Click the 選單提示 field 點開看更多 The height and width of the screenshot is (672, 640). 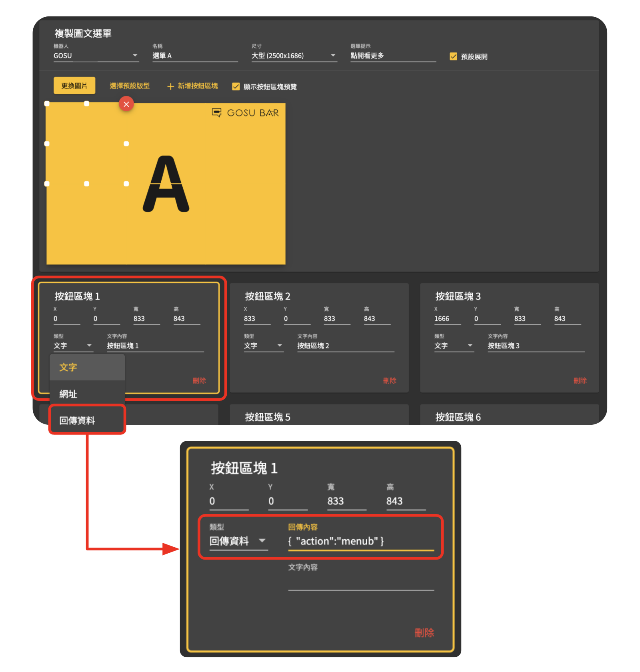tap(393, 56)
